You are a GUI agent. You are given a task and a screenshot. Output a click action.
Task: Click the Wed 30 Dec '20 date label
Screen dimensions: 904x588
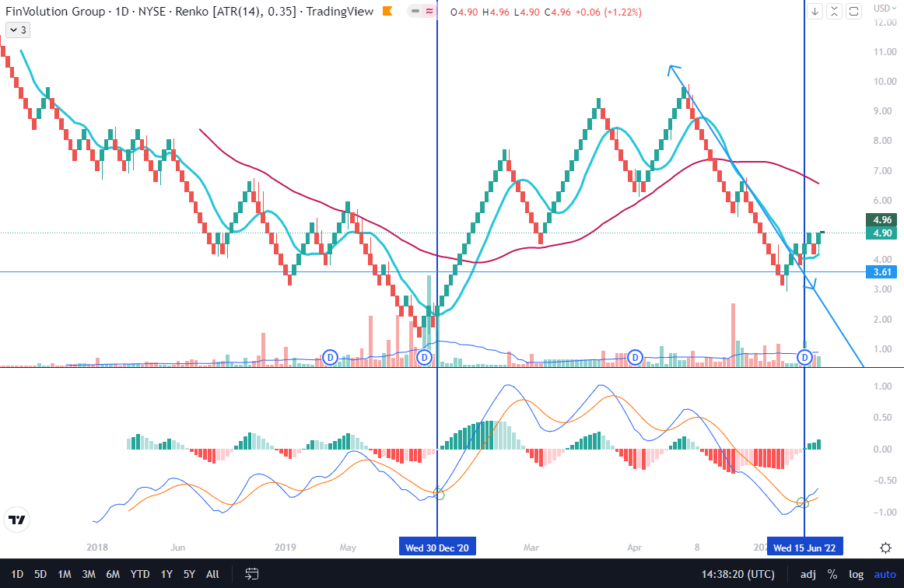pyautogui.click(x=437, y=548)
